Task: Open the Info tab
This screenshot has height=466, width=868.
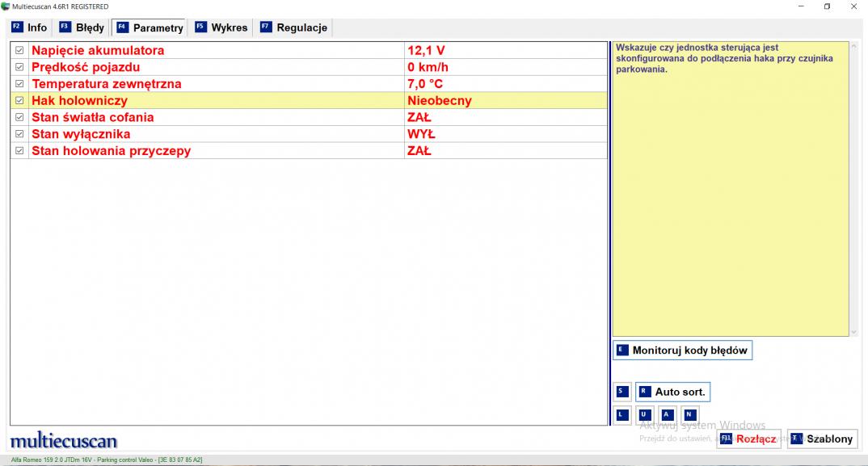Action: point(30,27)
